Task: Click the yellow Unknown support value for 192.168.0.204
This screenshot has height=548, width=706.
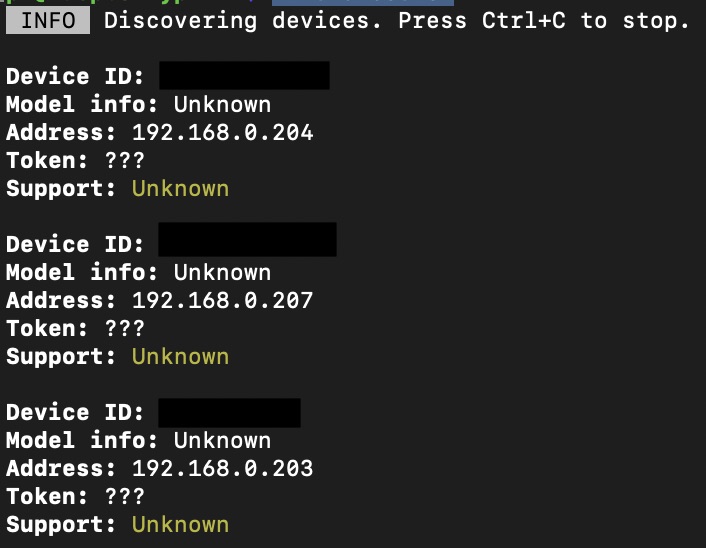Action: coord(181,189)
